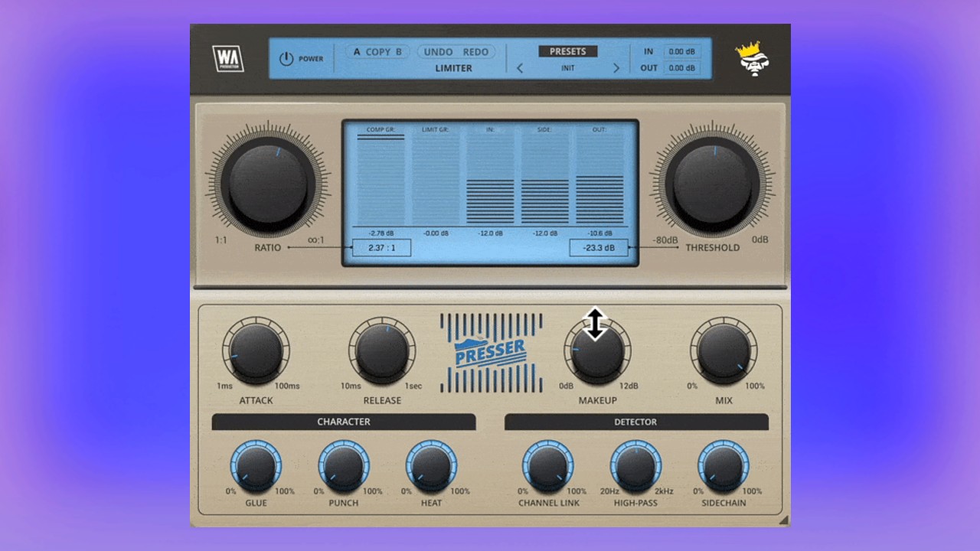Click the -2.78 dB COMP GR readout
980x551 pixels.
click(x=381, y=233)
